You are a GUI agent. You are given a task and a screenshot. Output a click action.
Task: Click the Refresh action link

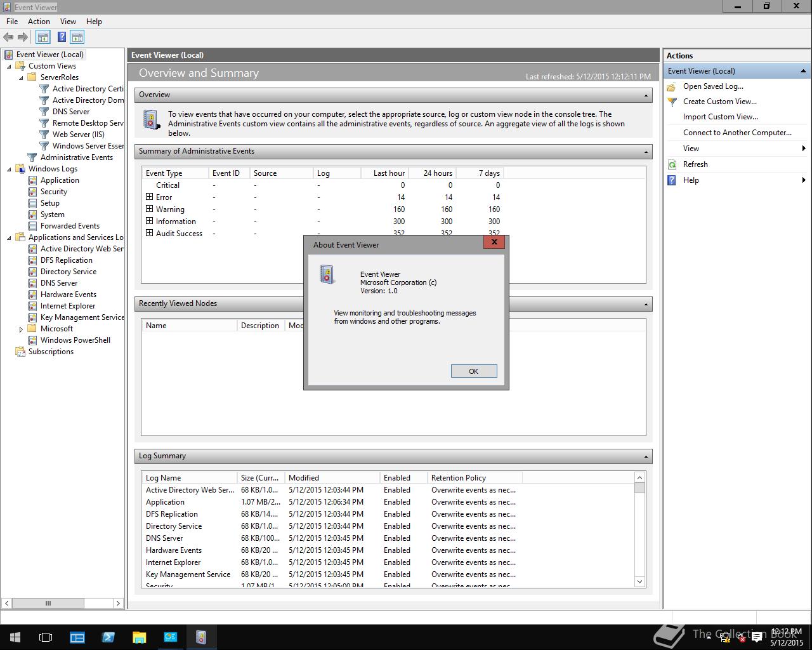tap(695, 164)
